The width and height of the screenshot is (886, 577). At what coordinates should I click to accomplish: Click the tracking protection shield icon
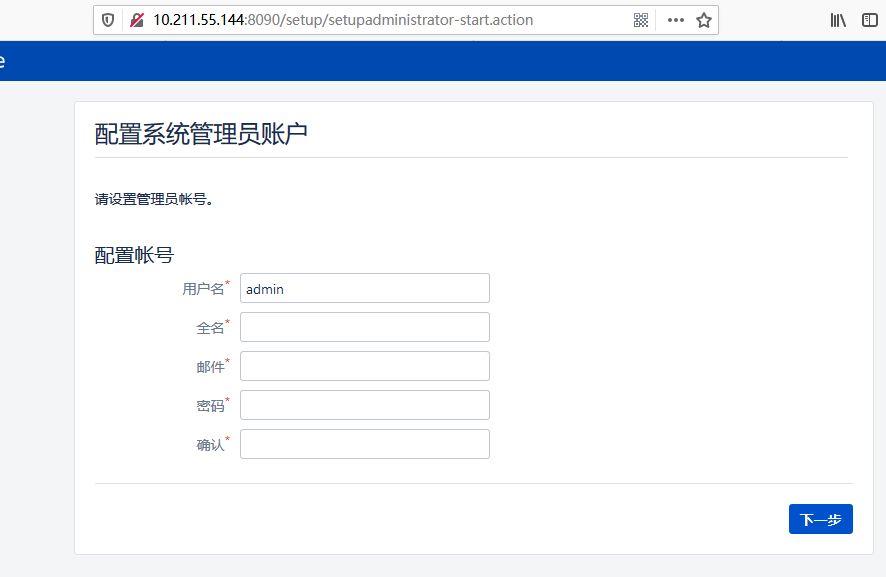click(109, 20)
